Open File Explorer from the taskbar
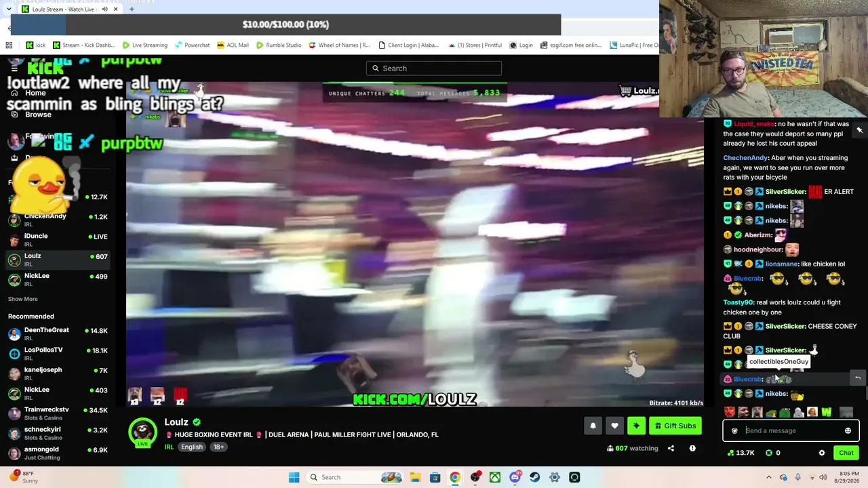The image size is (868, 488). coord(414,477)
